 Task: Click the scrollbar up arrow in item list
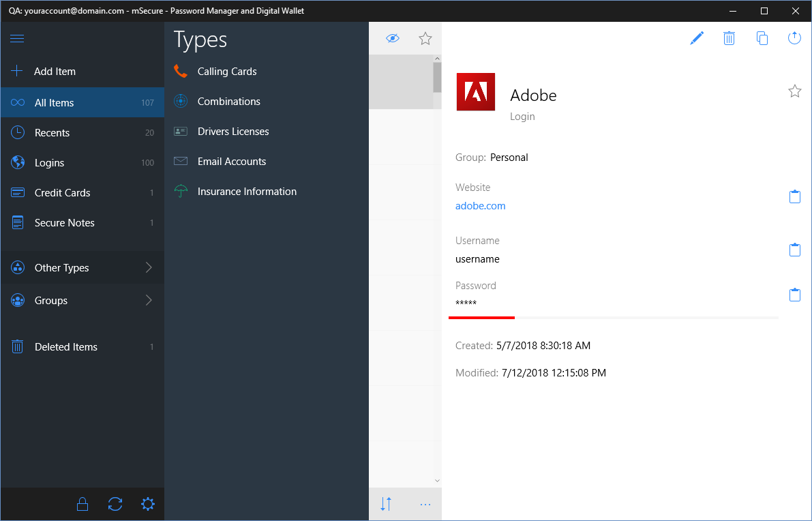click(437, 59)
